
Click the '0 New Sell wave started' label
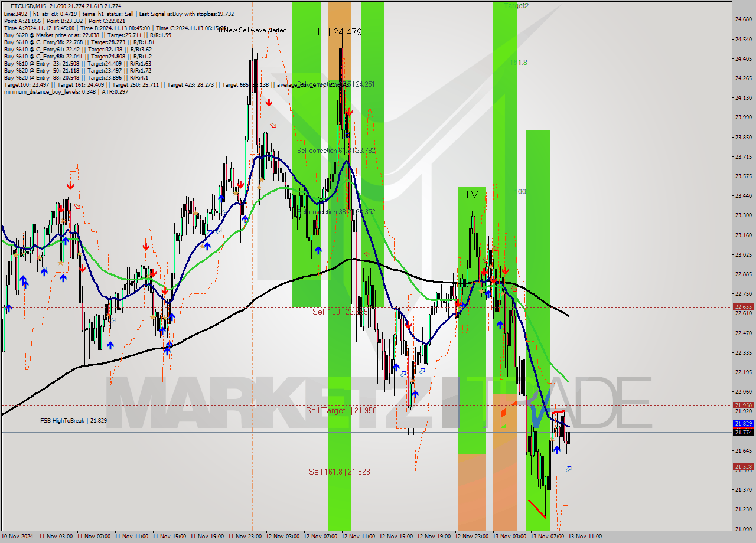pyautogui.click(x=253, y=30)
